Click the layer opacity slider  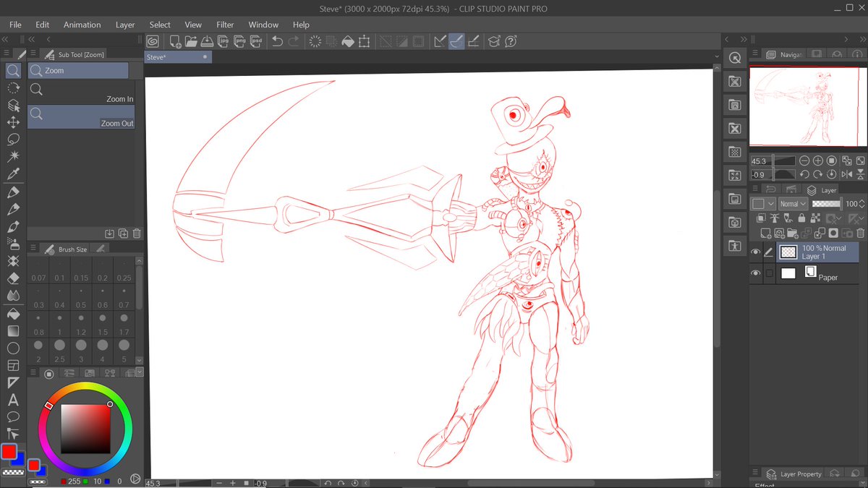827,204
